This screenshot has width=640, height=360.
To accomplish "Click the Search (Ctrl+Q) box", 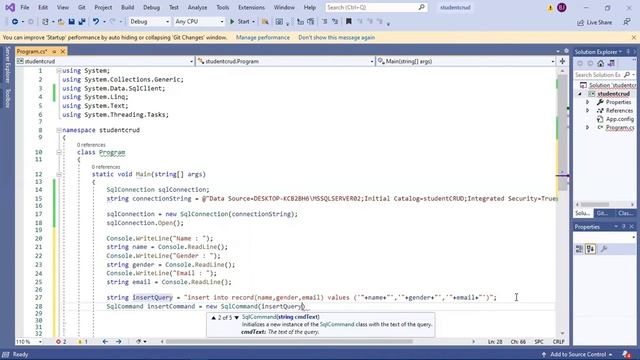I will tap(376, 7).
